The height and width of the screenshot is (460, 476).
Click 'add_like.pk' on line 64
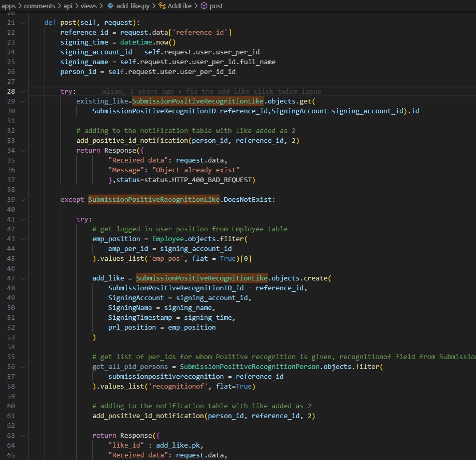point(178,445)
